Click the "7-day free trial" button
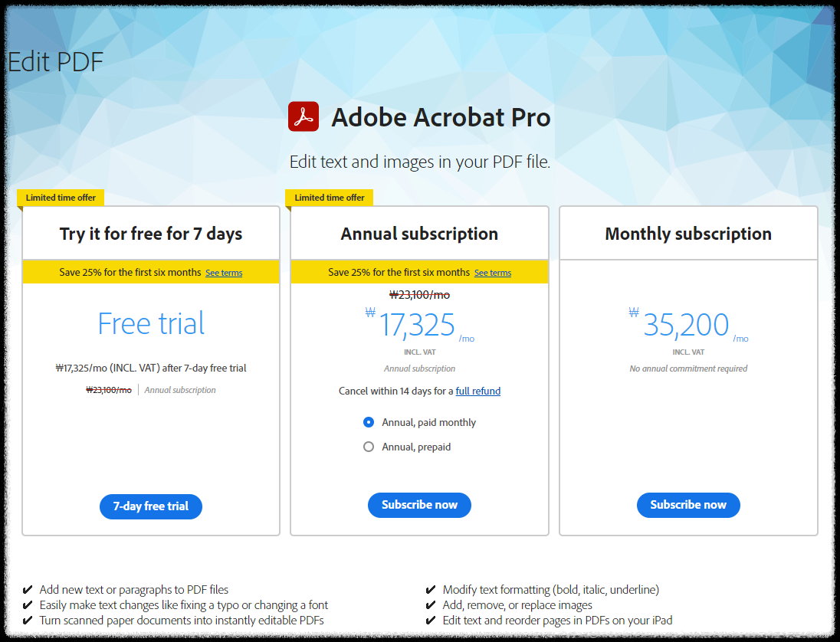The image size is (840, 642). [x=150, y=506]
